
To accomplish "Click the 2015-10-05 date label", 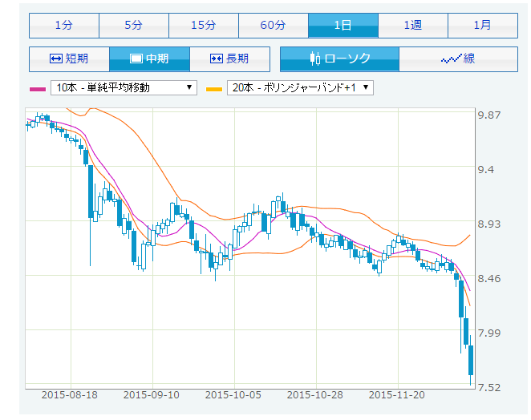I will (233, 395).
